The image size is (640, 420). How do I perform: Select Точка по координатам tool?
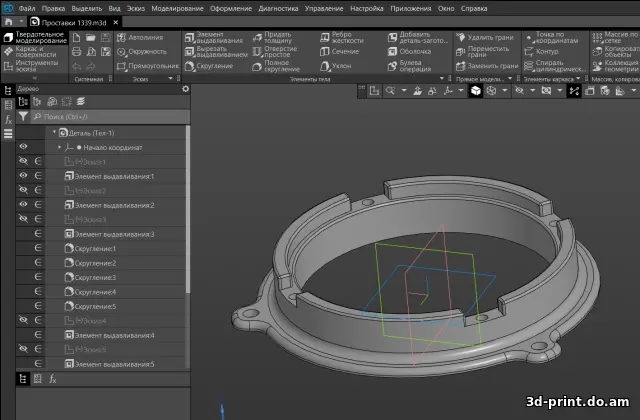click(x=551, y=38)
